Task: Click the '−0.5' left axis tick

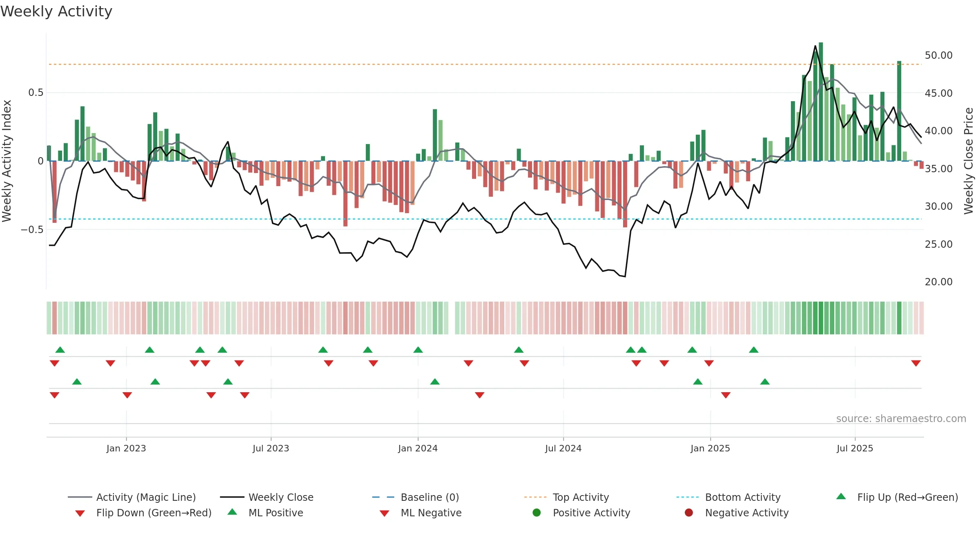Action: [x=32, y=229]
